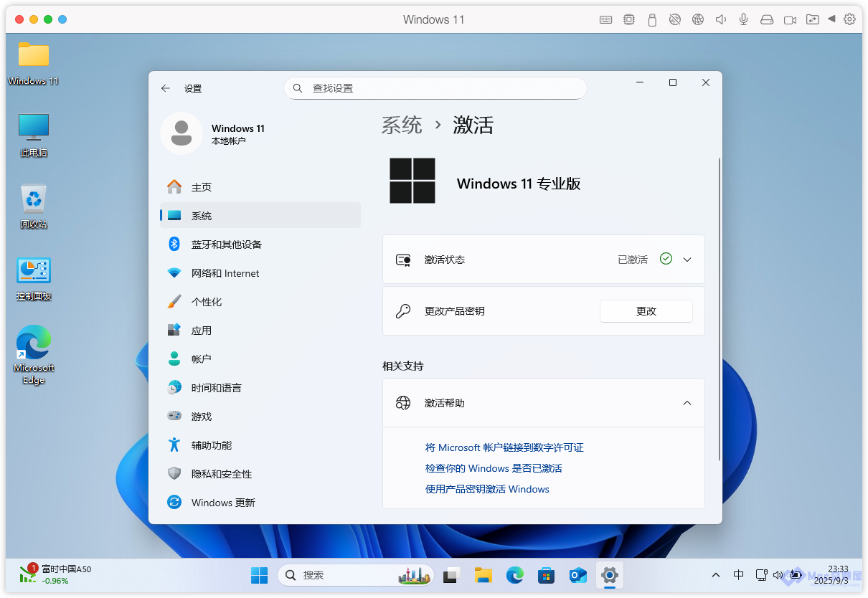Click the battery icon in system tray
This screenshot has width=868, height=598.
click(x=795, y=575)
